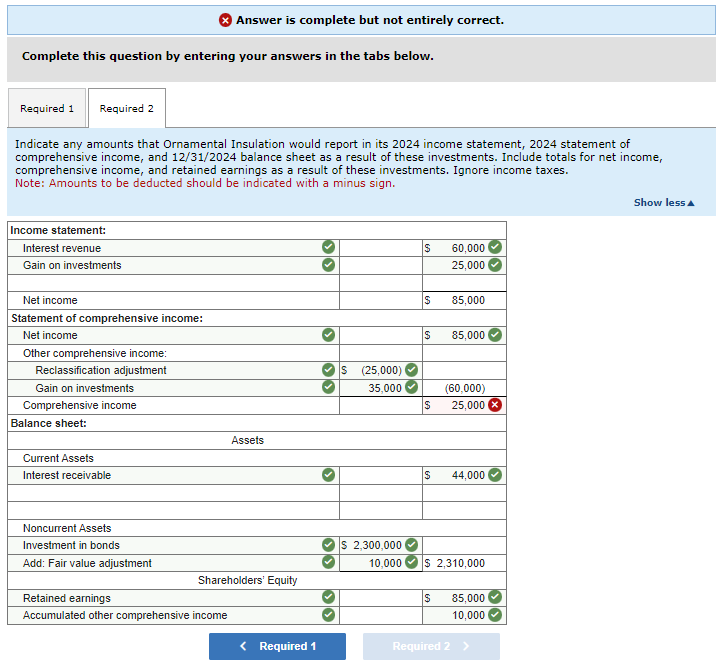Click the Noncurrent Assets label
The image size is (720, 667).
67,528
